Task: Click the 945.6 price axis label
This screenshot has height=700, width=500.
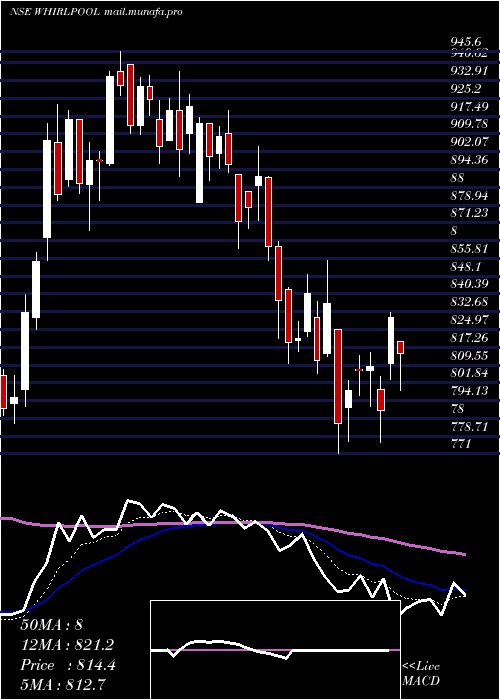Action: coord(466,41)
